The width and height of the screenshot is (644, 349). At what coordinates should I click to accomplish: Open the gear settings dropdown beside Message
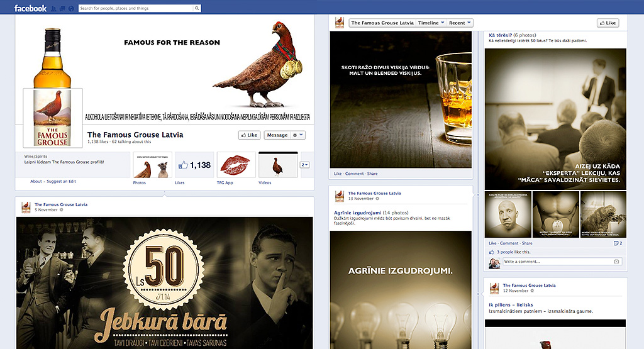click(297, 135)
